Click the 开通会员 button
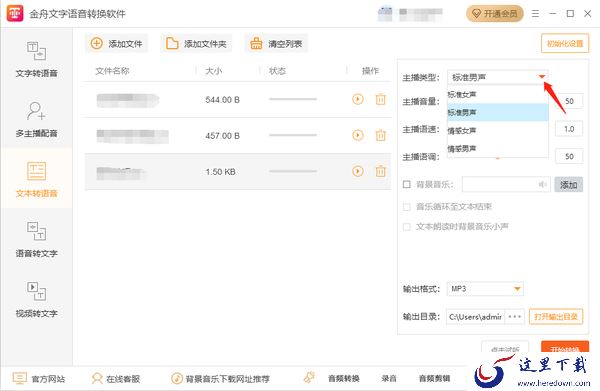This screenshot has height=391, width=600. point(494,14)
